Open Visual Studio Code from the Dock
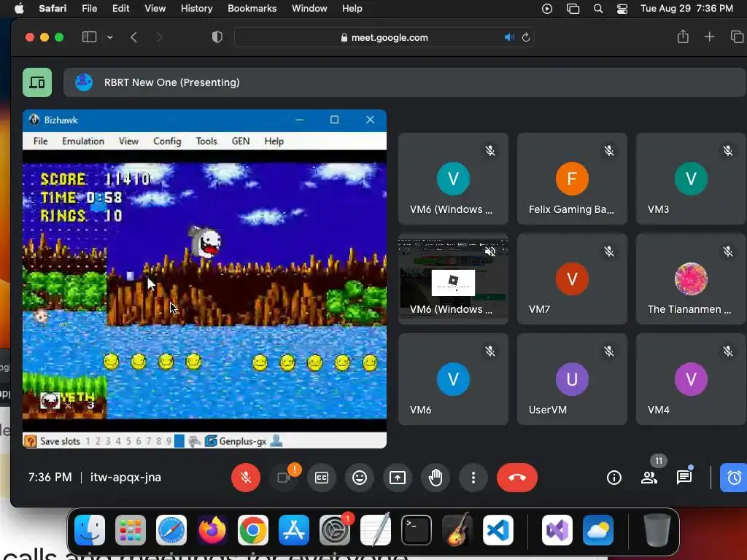 498,530
